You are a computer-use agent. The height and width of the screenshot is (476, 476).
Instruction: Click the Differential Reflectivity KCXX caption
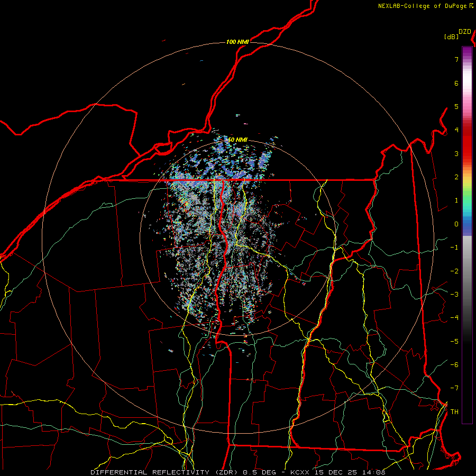pyautogui.click(x=238, y=472)
